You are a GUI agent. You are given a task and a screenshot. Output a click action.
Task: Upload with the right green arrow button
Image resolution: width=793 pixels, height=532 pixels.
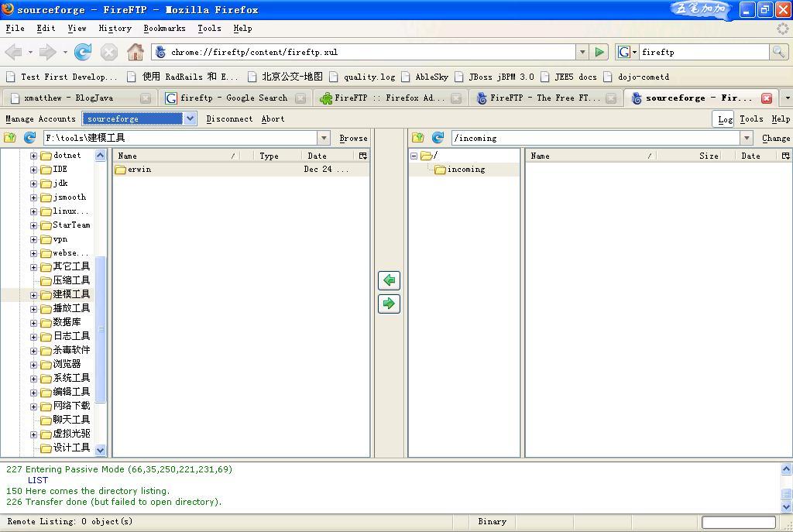click(x=389, y=304)
